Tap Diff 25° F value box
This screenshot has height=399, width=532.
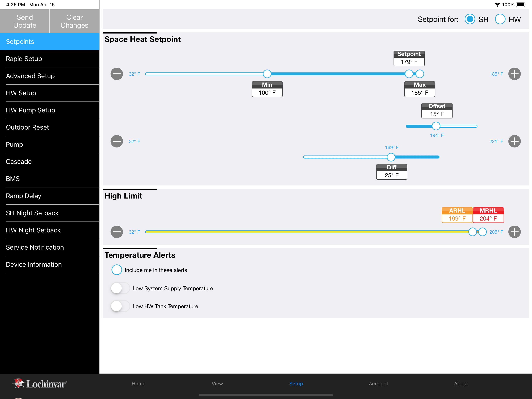pos(392,172)
